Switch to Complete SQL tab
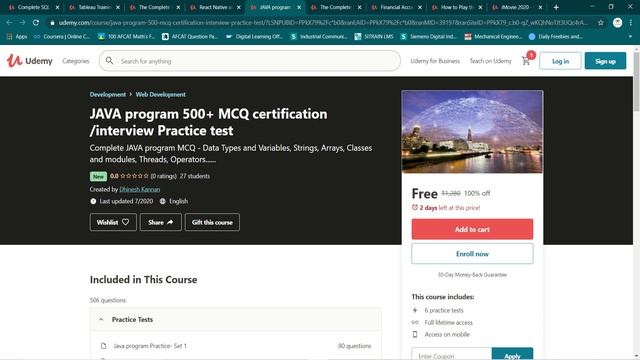This screenshot has width=640, height=360. 33,7
